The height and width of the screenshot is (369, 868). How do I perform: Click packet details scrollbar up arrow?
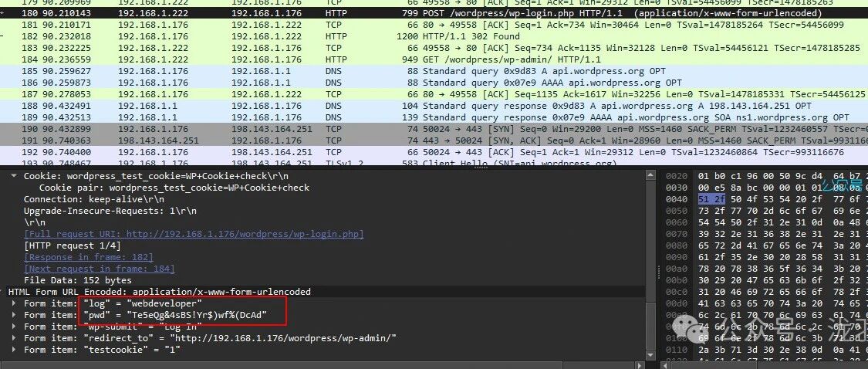(651, 175)
